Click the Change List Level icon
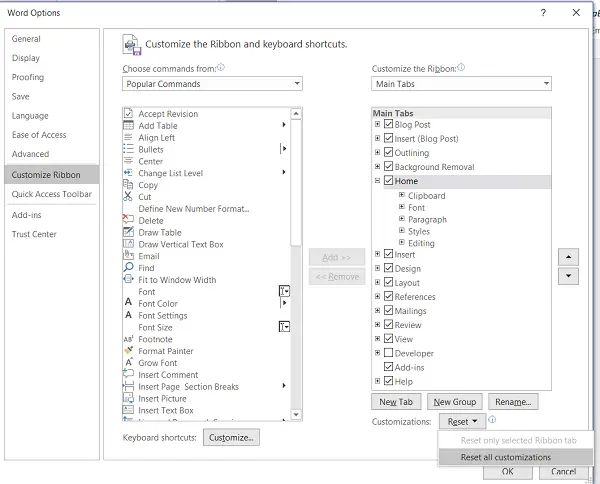The width and height of the screenshot is (600, 484). pos(128,173)
